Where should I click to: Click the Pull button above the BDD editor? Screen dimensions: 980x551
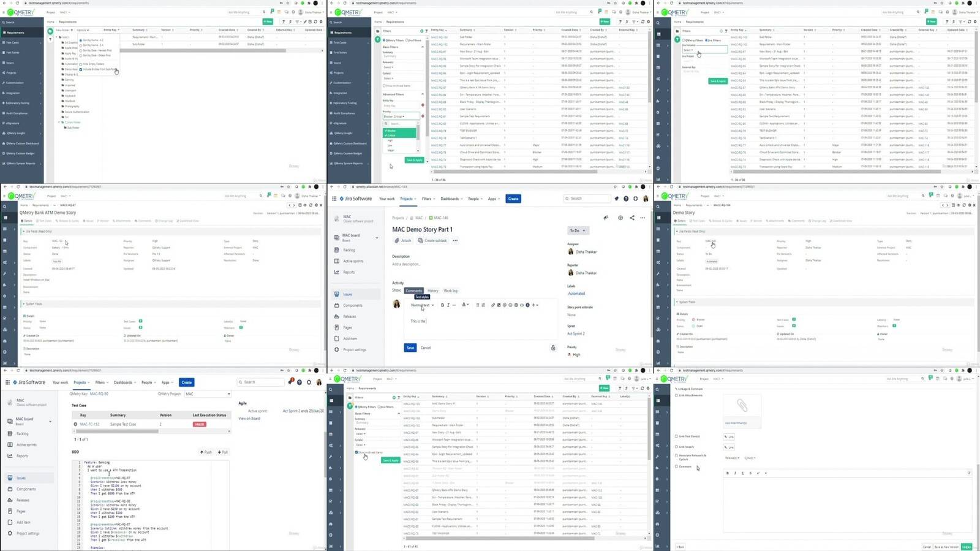[x=223, y=452]
